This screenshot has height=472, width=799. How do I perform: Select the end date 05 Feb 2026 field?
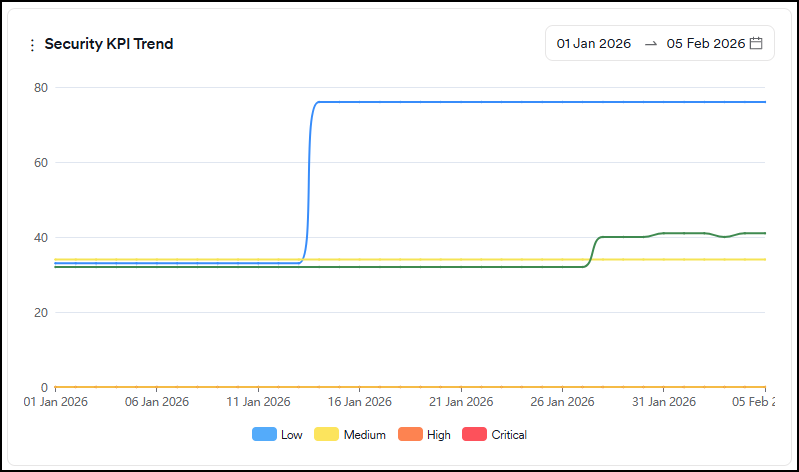point(705,44)
